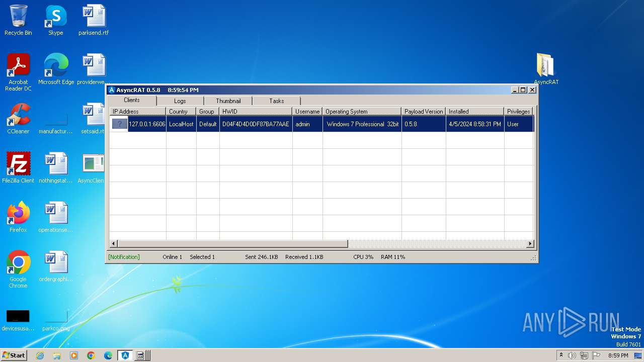Click client list scroll left arrow
Viewport: 644px width, 362px height.
[x=114, y=244]
